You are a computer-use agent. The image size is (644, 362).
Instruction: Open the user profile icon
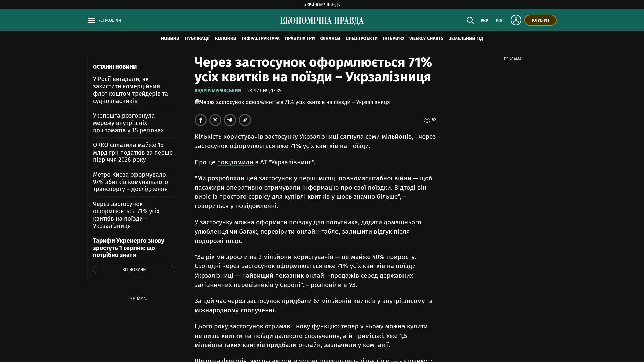tap(516, 20)
